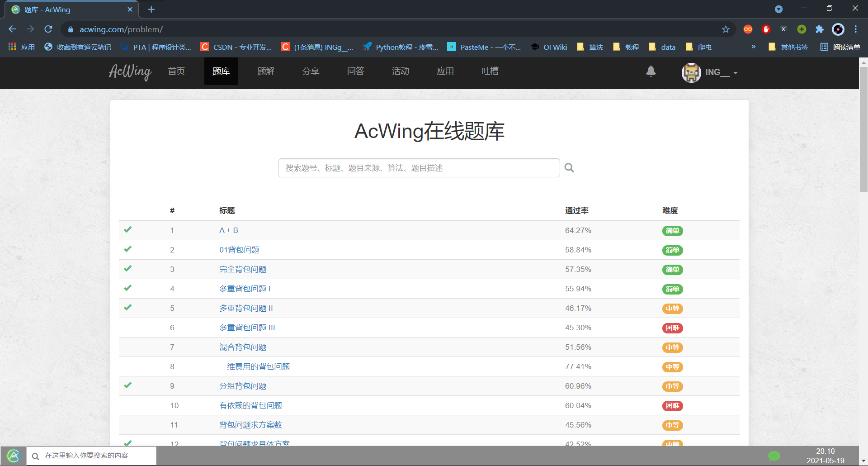Image resolution: width=868 pixels, height=466 pixels.
Task: Open the 阅读清单 reading list
Action: pos(840,47)
